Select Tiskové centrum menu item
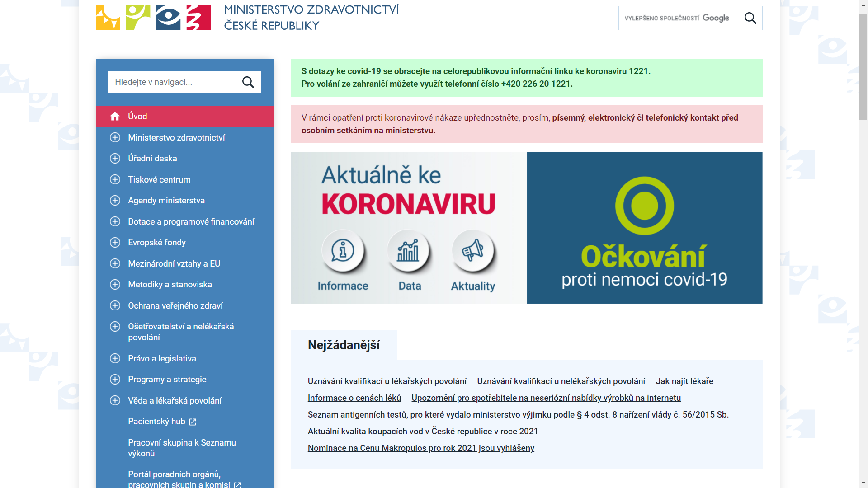Screen dimensions: 868x488 click(159, 180)
